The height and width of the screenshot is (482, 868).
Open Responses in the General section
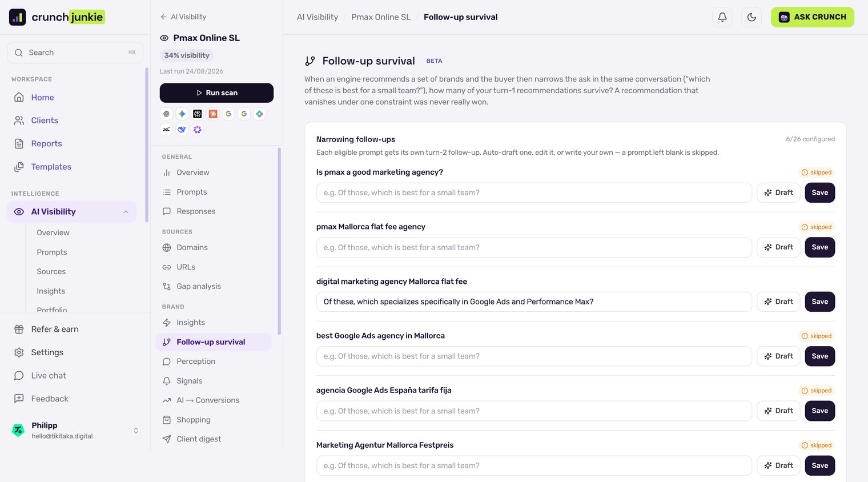213,211
